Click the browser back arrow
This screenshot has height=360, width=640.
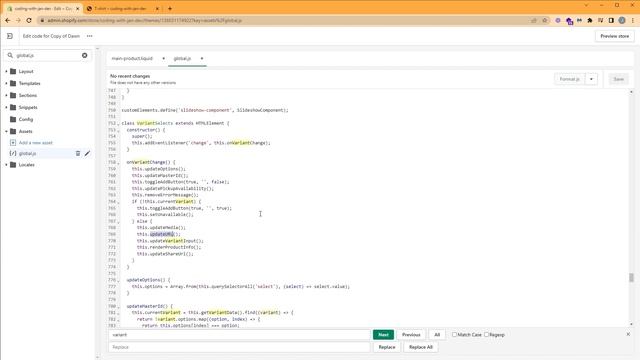coord(8,20)
